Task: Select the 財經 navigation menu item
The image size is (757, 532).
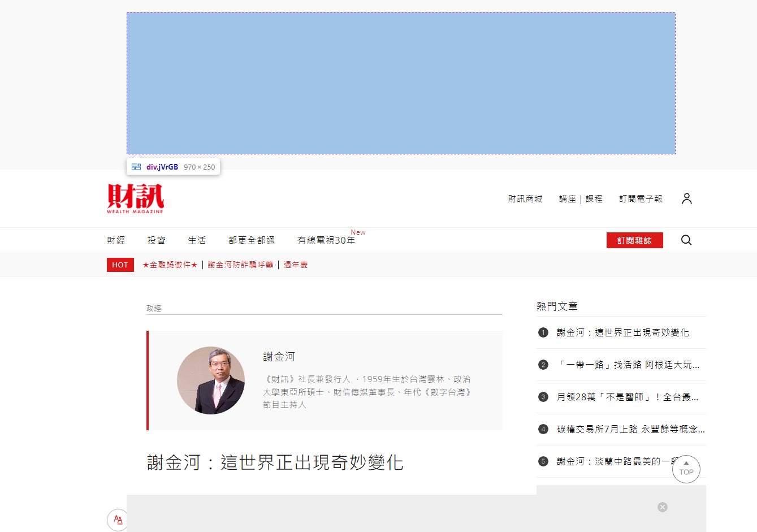Action: coord(115,240)
